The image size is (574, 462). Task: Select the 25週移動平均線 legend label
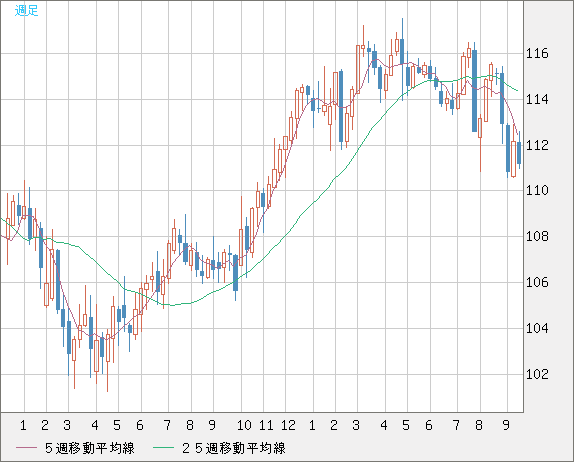pyautogui.click(x=234, y=448)
